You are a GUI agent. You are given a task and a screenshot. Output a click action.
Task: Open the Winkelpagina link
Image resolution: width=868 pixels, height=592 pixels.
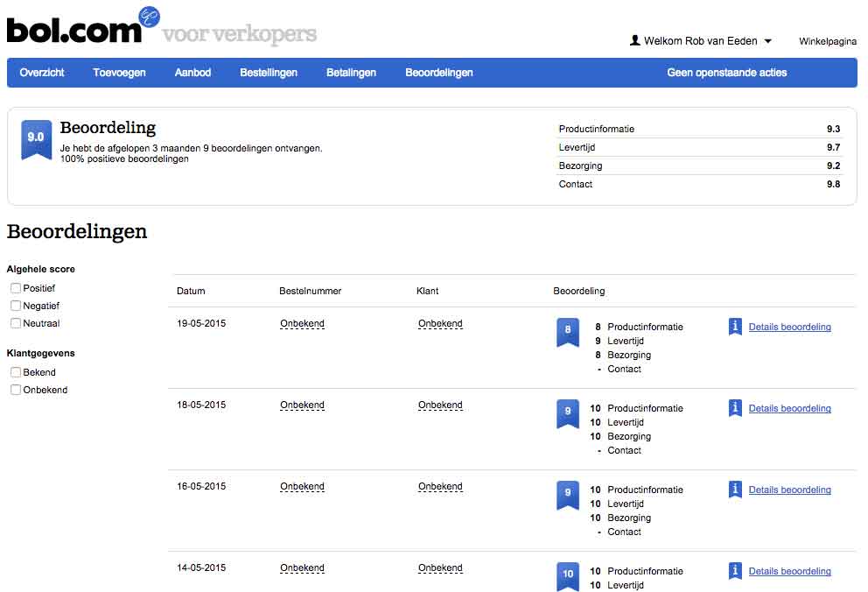coord(827,41)
